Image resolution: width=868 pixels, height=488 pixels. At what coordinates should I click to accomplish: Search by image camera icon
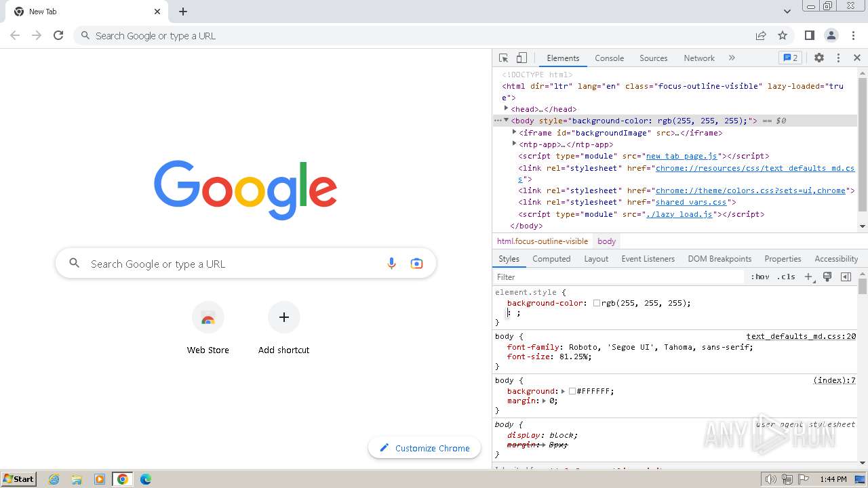tap(416, 264)
